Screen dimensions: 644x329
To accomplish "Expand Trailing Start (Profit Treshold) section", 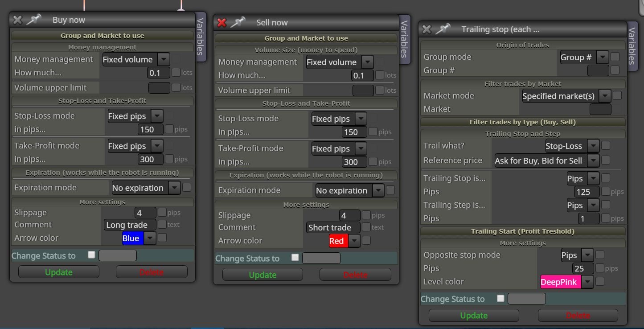I will [523, 231].
